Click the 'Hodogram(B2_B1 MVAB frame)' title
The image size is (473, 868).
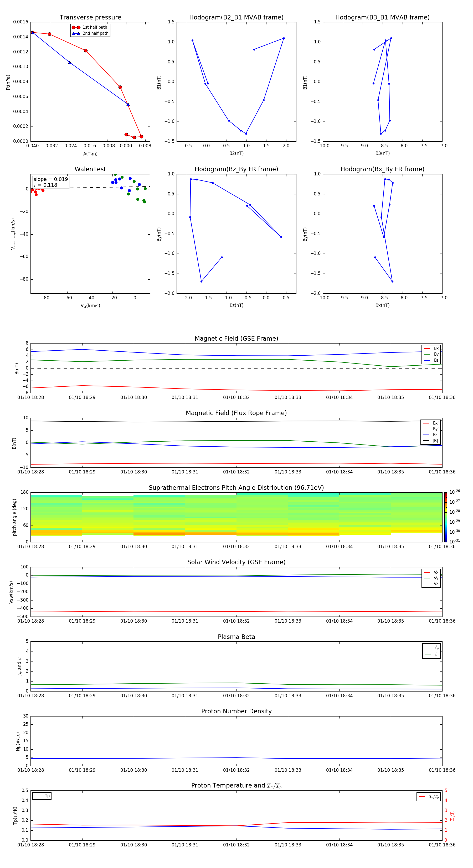(236, 18)
